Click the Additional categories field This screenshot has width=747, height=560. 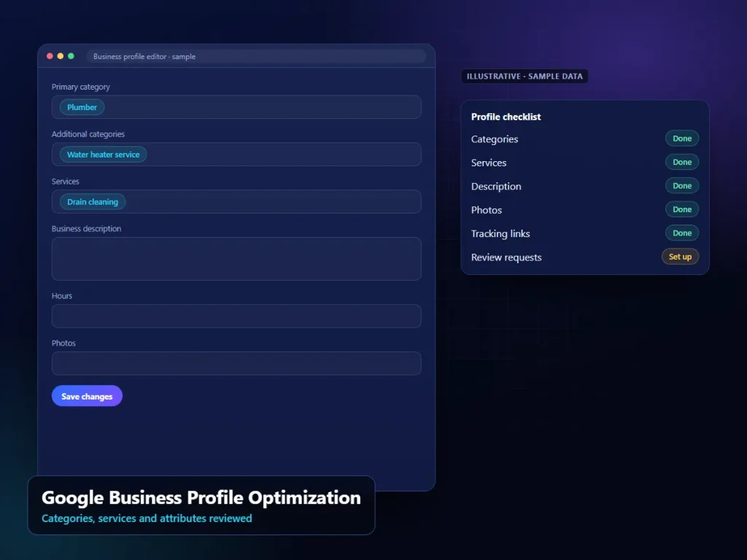(236, 155)
